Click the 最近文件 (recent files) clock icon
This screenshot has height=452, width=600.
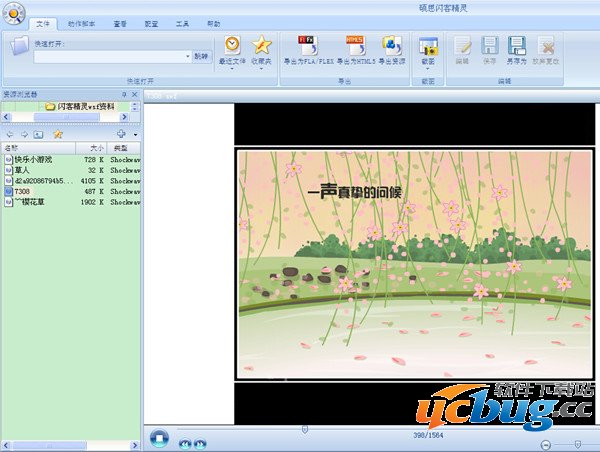coord(232,46)
